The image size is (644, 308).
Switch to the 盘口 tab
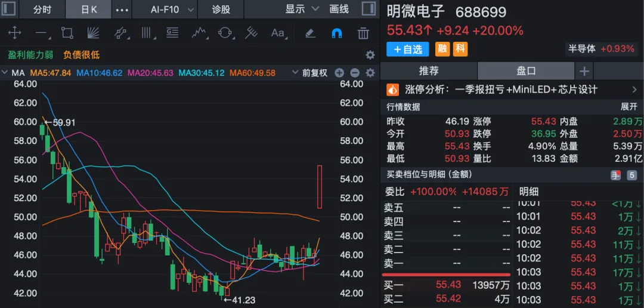pos(526,70)
